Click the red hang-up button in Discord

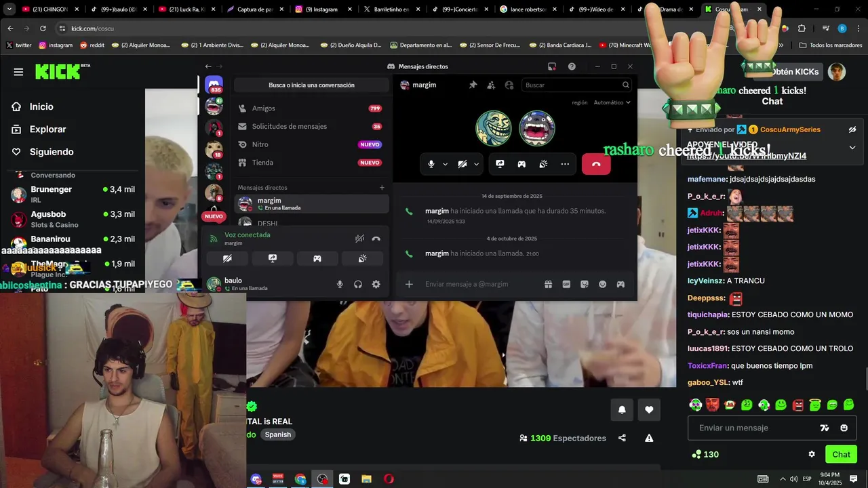coord(596,164)
